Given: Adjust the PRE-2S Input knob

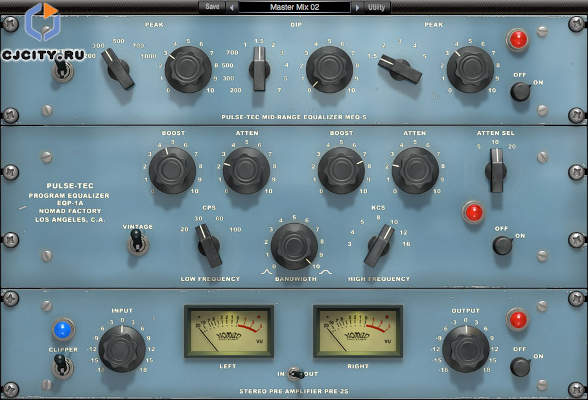Looking at the screenshot, I should [122, 349].
